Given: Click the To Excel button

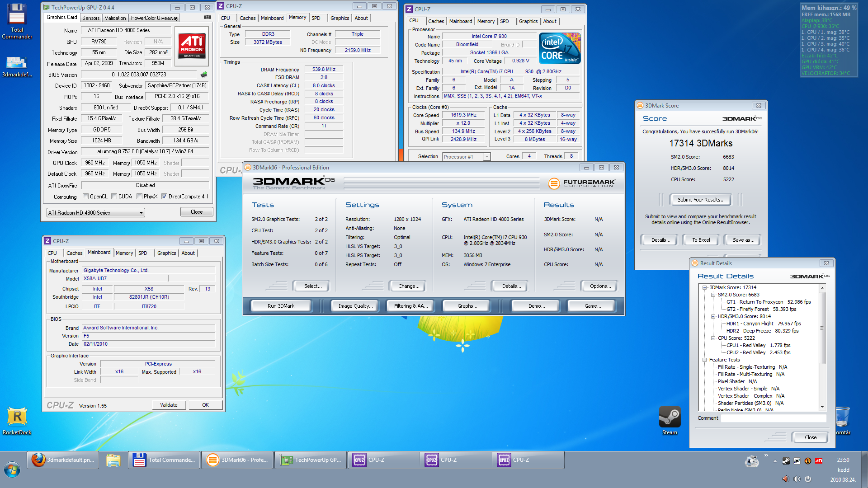Looking at the screenshot, I should click(x=701, y=240).
